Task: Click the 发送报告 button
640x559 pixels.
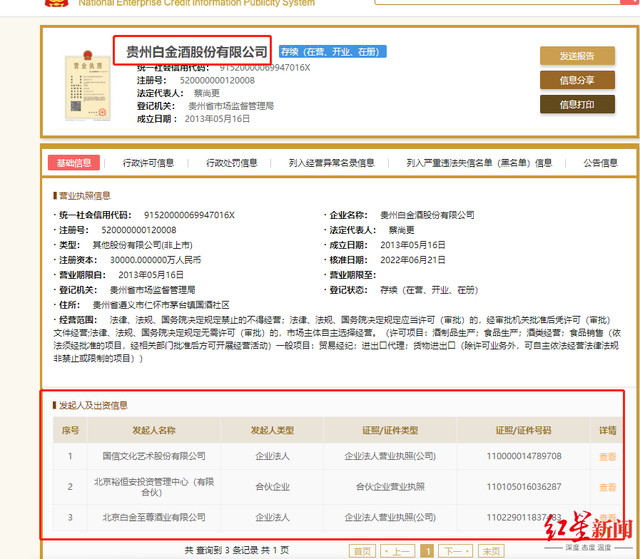Action: 577,56
